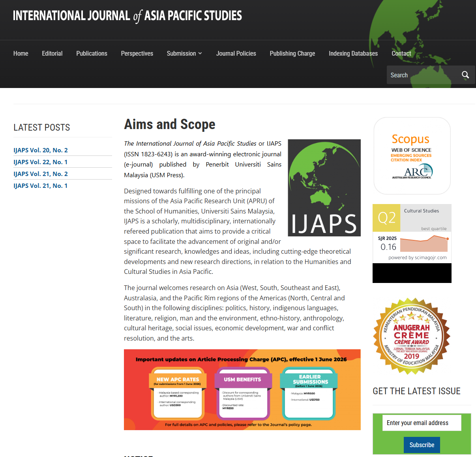Click the 'GET THE LATEST ISSUE' heading

[417, 391]
